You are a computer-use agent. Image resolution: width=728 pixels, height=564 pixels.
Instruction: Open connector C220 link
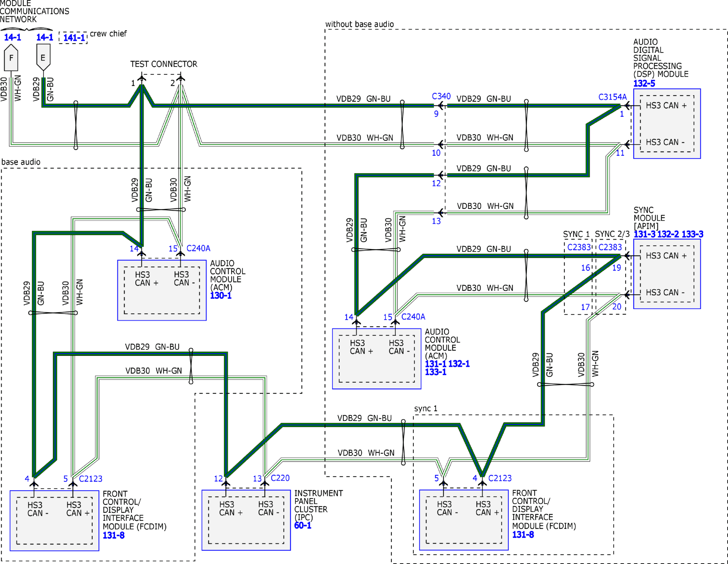pyautogui.click(x=280, y=478)
